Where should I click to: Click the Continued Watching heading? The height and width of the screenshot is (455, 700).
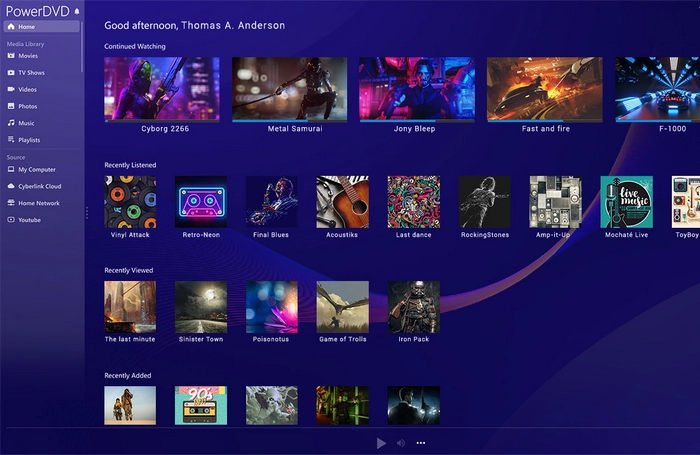[x=135, y=46]
